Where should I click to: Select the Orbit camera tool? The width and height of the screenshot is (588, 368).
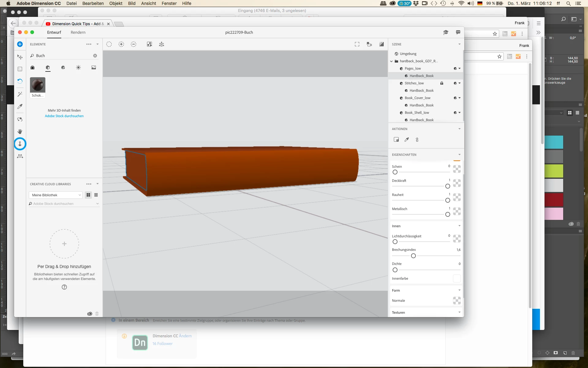click(x=20, y=119)
